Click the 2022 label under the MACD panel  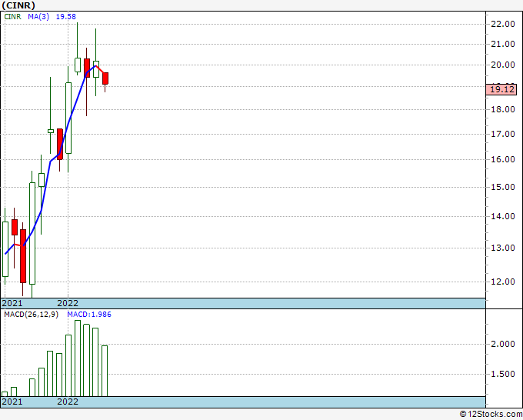coord(68,402)
